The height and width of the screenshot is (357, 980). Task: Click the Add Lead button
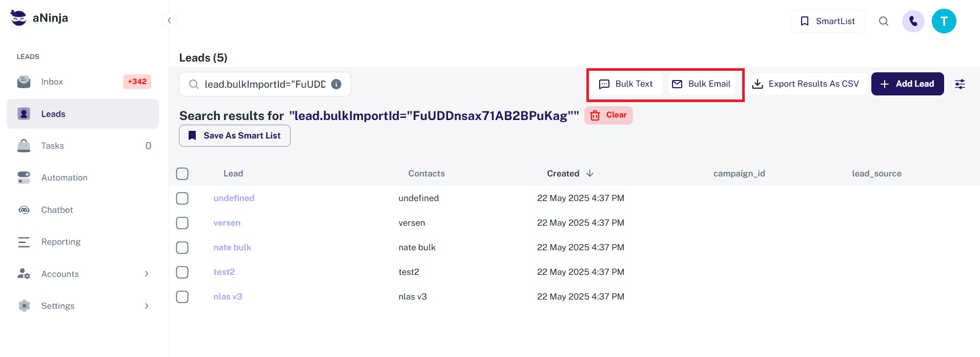pos(907,84)
